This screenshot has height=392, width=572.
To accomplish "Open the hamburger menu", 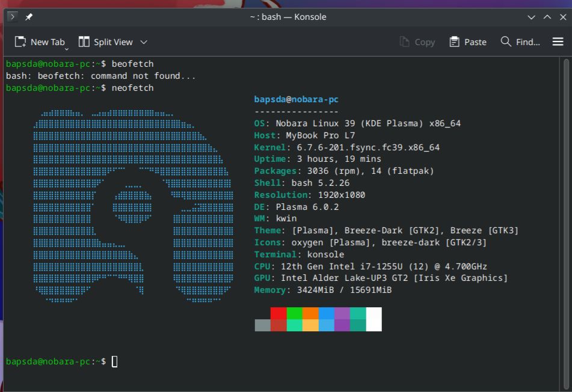I will coord(558,41).
